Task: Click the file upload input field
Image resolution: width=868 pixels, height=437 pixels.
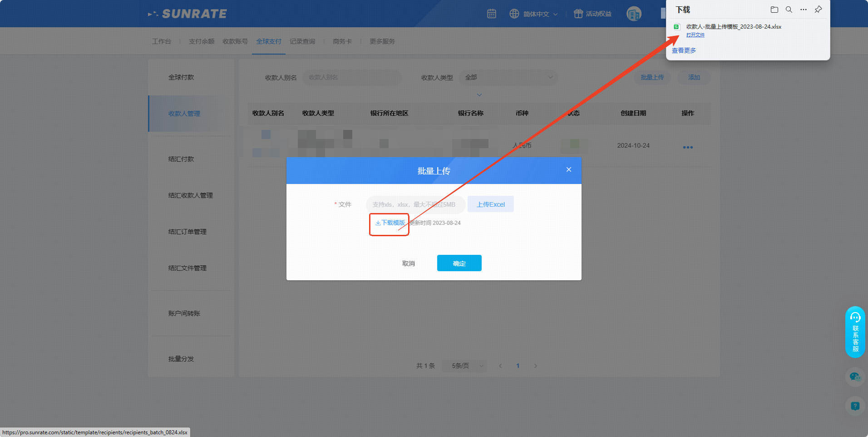Action: point(415,204)
